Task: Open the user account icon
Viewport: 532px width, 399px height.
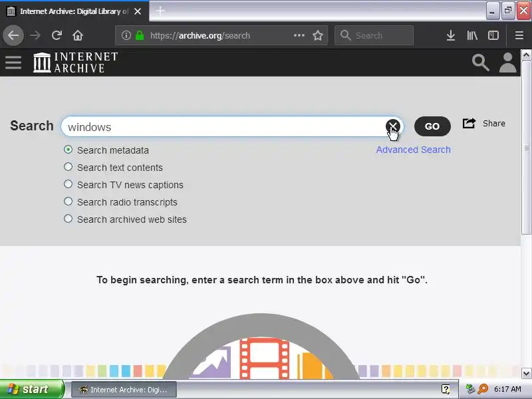Action: [x=507, y=63]
